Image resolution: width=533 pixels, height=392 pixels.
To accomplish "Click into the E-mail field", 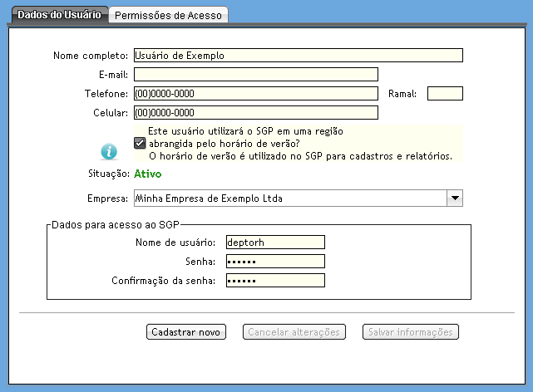I will click(255, 75).
